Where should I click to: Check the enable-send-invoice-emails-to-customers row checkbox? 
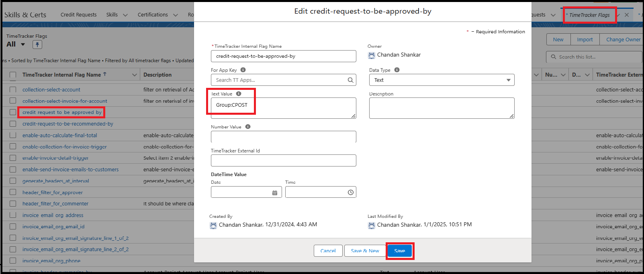pos(13,169)
